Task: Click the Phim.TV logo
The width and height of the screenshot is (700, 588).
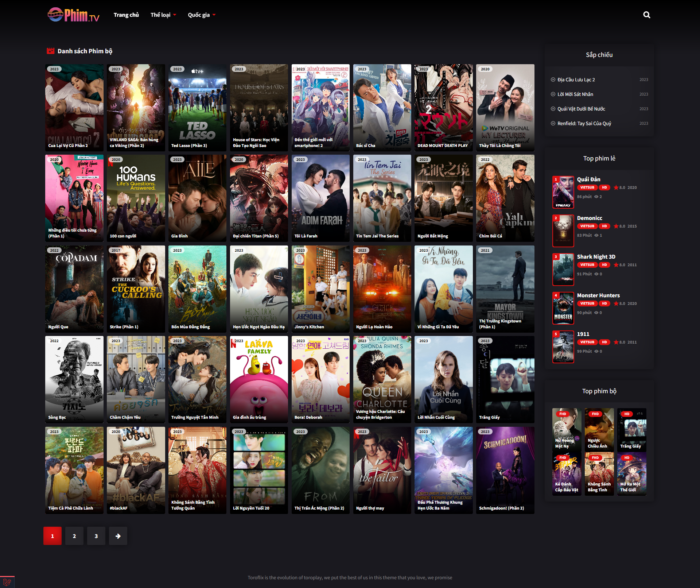Action: [x=73, y=15]
